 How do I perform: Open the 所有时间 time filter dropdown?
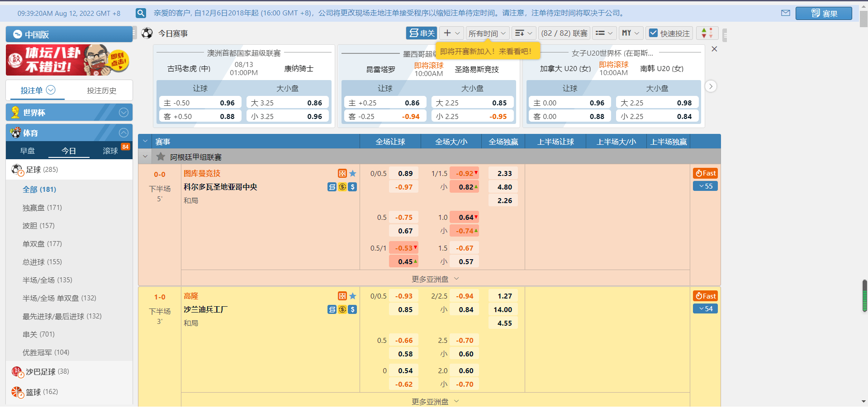pos(487,33)
